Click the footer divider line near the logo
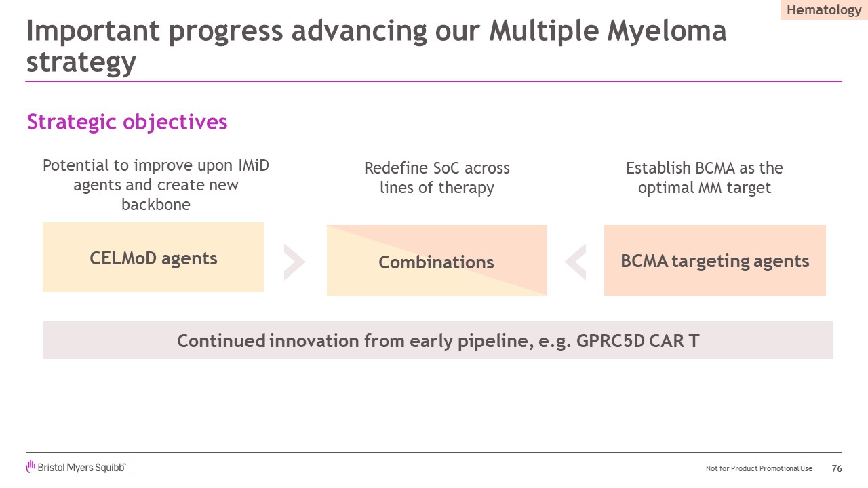Screen dimensions: 868x488 134,468
